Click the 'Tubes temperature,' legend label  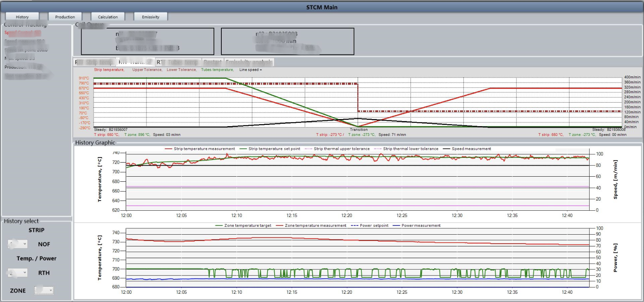click(x=217, y=70)
